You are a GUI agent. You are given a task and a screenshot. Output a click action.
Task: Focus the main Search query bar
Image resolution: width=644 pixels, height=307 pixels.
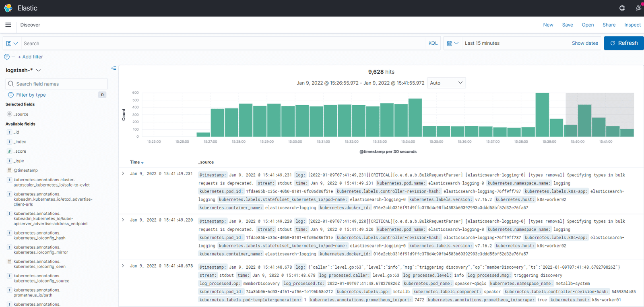(223, 44)
